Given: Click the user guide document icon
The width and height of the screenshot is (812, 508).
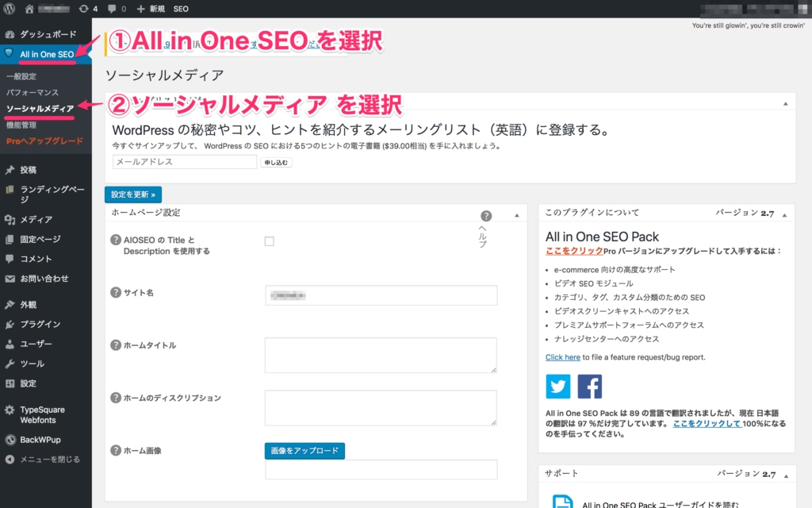Looking at the screenshot, I should click(562, 502).
